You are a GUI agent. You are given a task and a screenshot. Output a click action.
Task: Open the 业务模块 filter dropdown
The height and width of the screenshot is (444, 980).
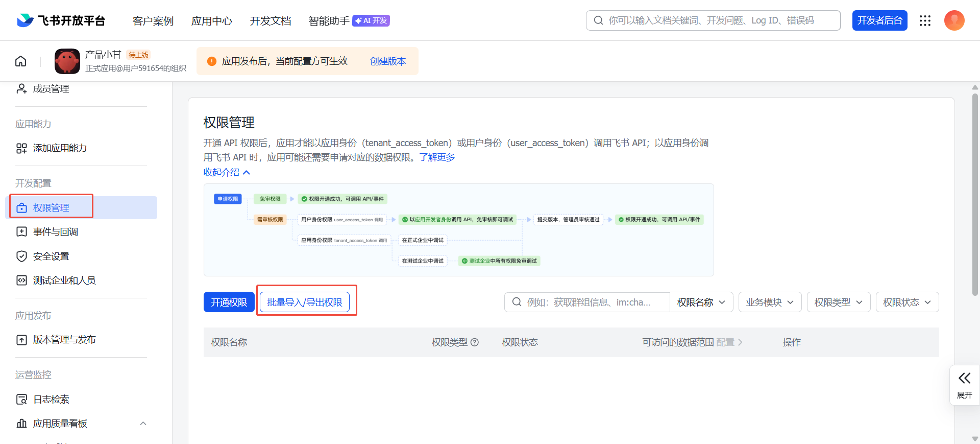(x=770, y=302)
